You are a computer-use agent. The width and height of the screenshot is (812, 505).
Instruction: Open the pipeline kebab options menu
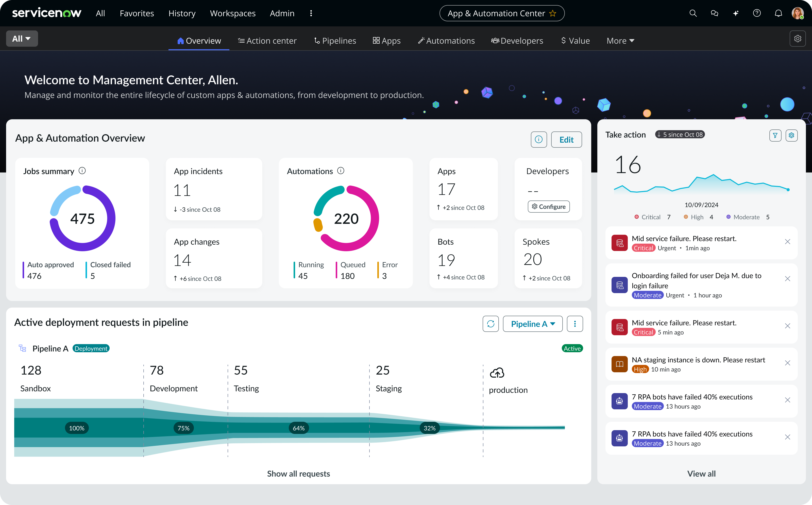(574, 324)
